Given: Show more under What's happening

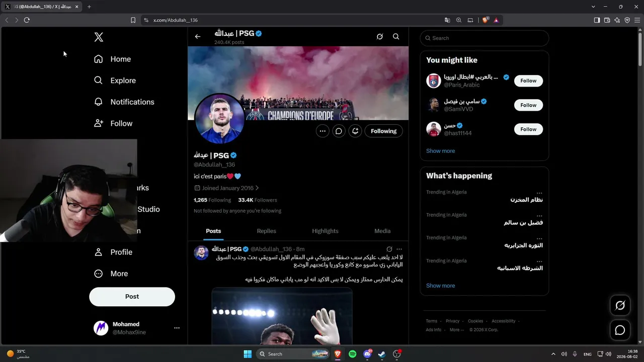Looking at the screenshot, I should [x=440, y=286].
